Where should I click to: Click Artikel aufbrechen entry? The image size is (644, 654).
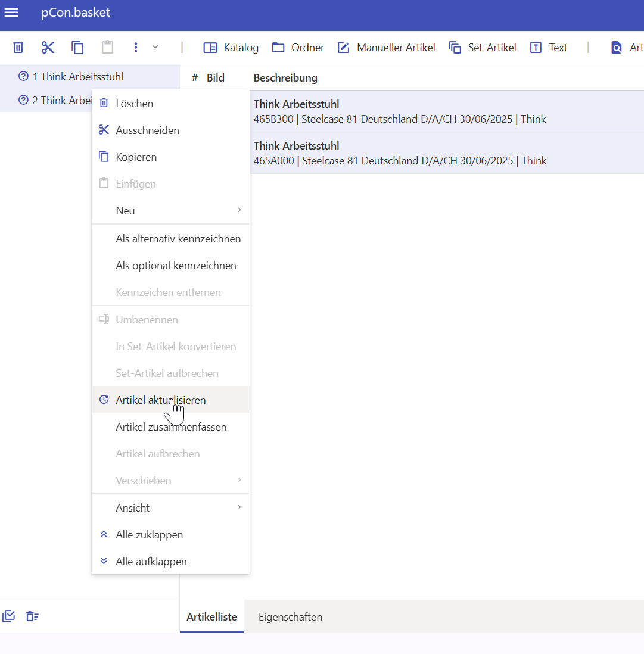(x=170, y=453)
